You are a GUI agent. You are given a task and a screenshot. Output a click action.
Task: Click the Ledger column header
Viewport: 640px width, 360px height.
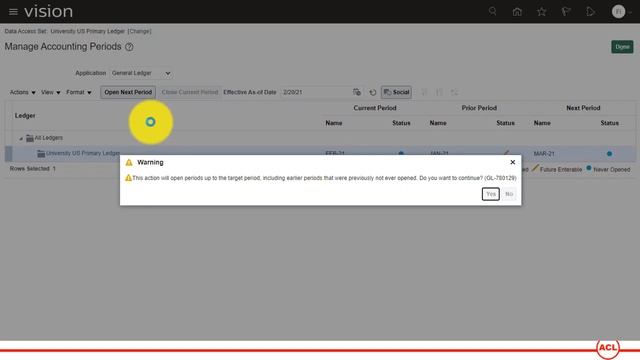point(25,116)
